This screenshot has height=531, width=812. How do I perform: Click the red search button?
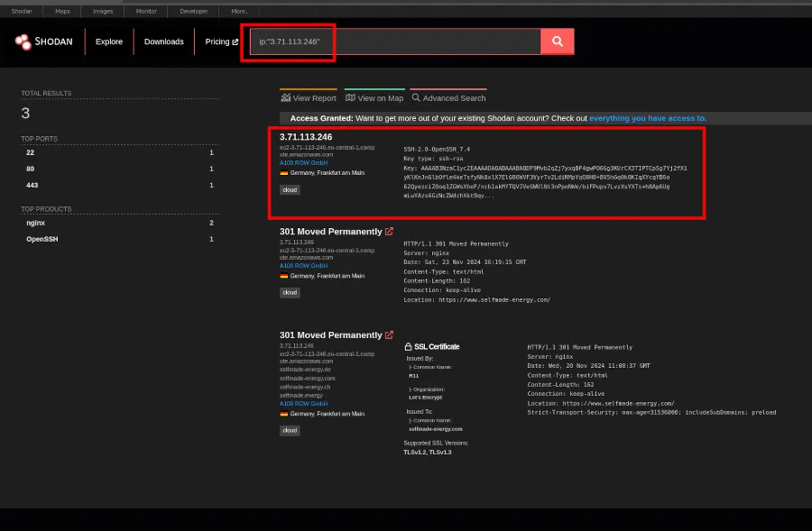(557, 41)
